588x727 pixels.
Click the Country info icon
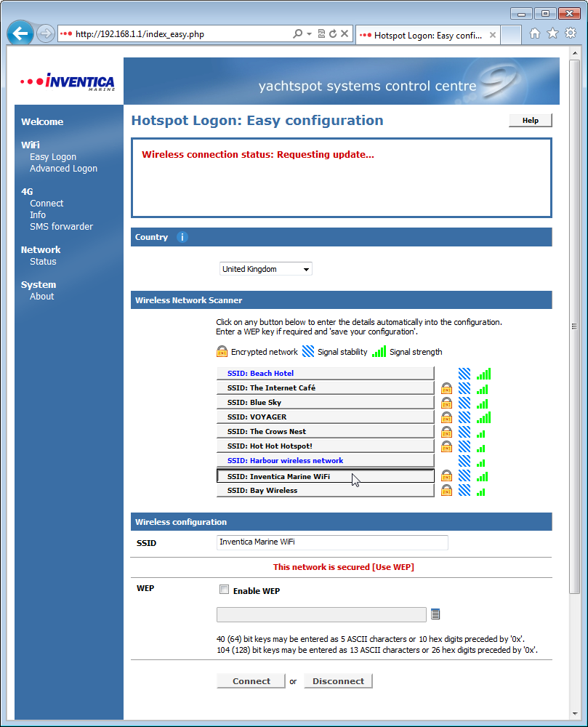[x=182, y=237]
